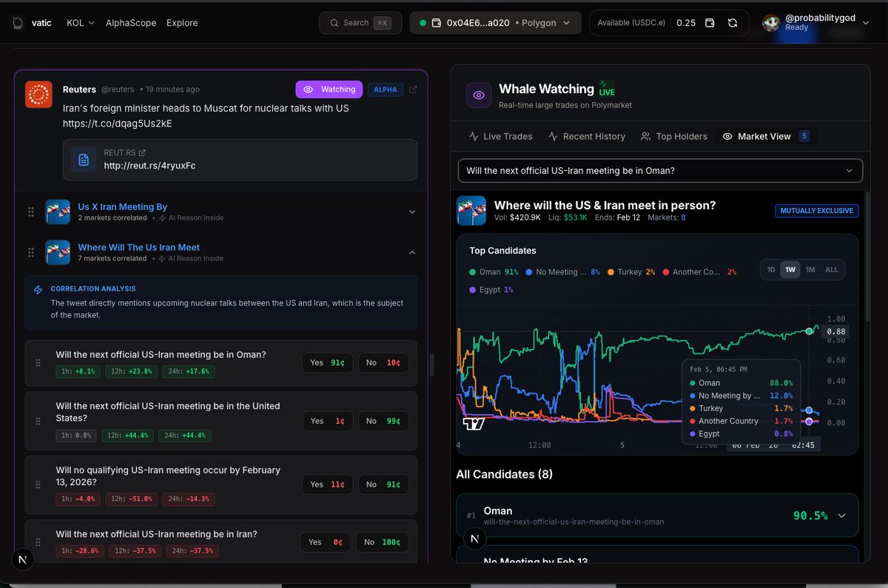888x588 pixels.
Task: Click the vatic logo icon
Action: (18, 23)
